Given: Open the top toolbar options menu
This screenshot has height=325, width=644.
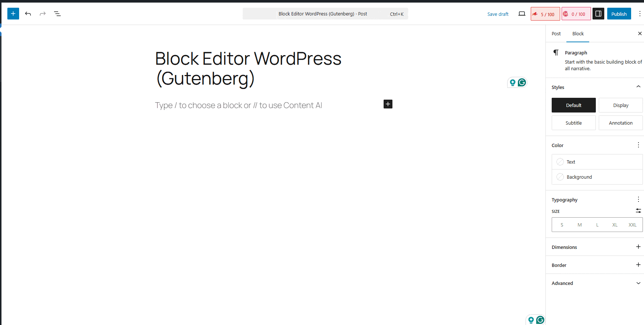Looking at the screenshot, I should pyautogui.click(x=640, y=14).
